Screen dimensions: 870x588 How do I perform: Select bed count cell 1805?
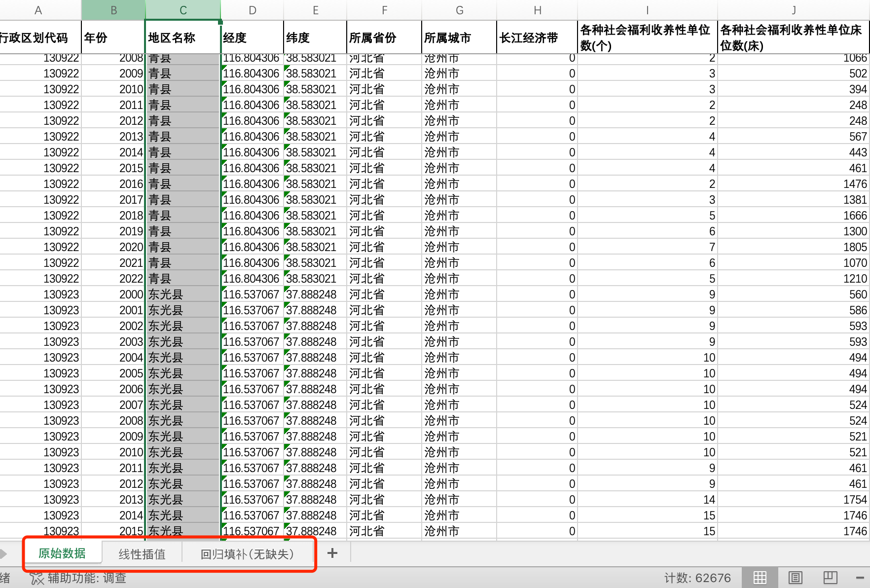[794, 247]
